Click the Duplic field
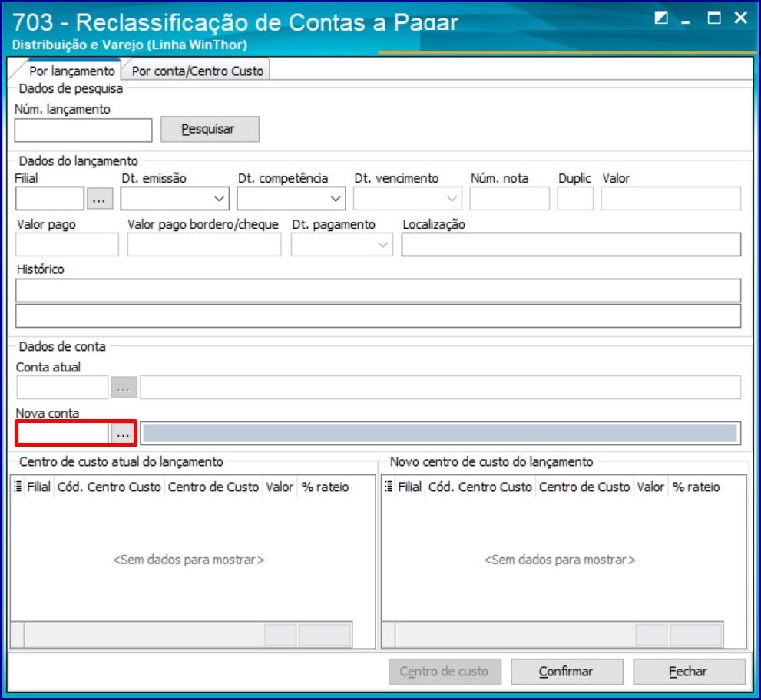761x700 pixels. click(x=575, y=198)
